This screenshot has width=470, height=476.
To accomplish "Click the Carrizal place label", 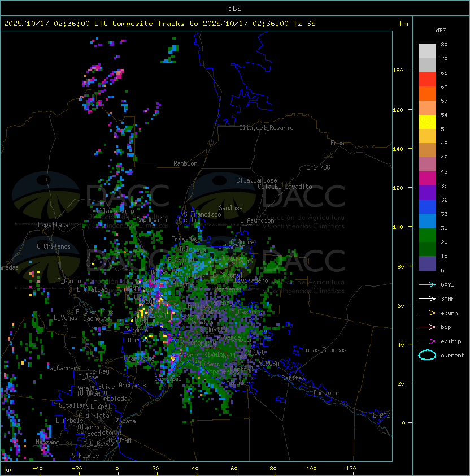I will pyautogui.click(x=168, y=379).
